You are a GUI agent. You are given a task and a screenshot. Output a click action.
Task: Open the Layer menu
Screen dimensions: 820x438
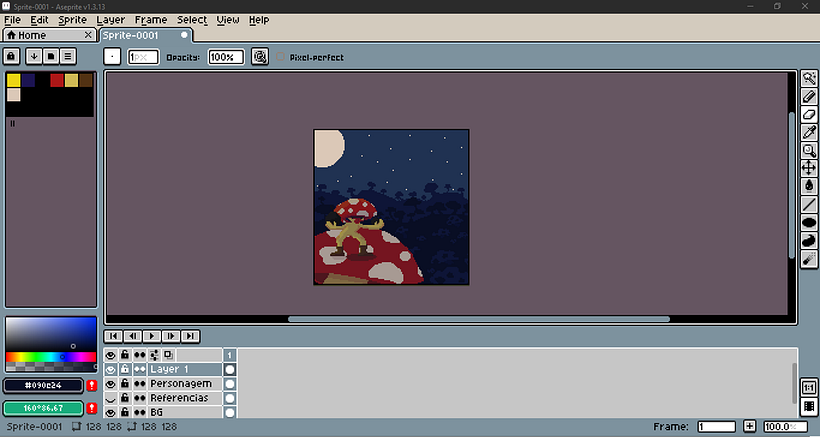(x=111, y=20)
